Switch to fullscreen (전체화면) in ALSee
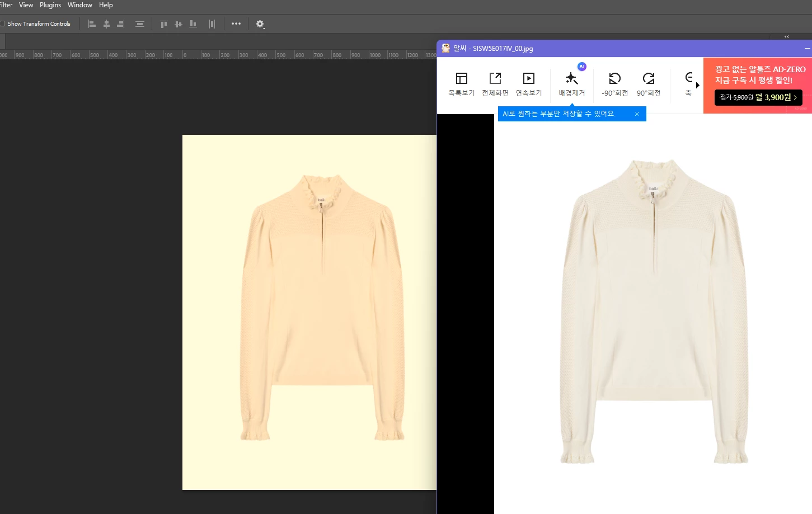The height and width of the screenshot is (514, 812). point(495,84)
